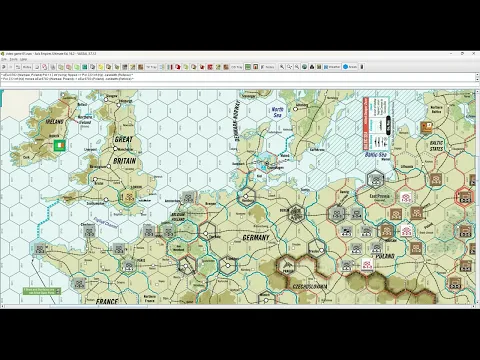Select the Irish flag counter in Ireland
480x360 pixels.
60,146
